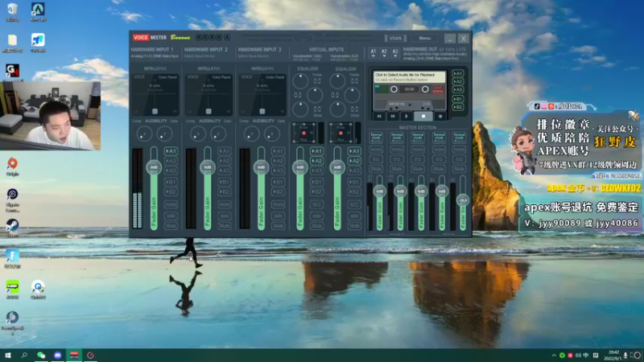
Task: Open the A3 hardware out device dropdown
Action: tap(395, 52)
